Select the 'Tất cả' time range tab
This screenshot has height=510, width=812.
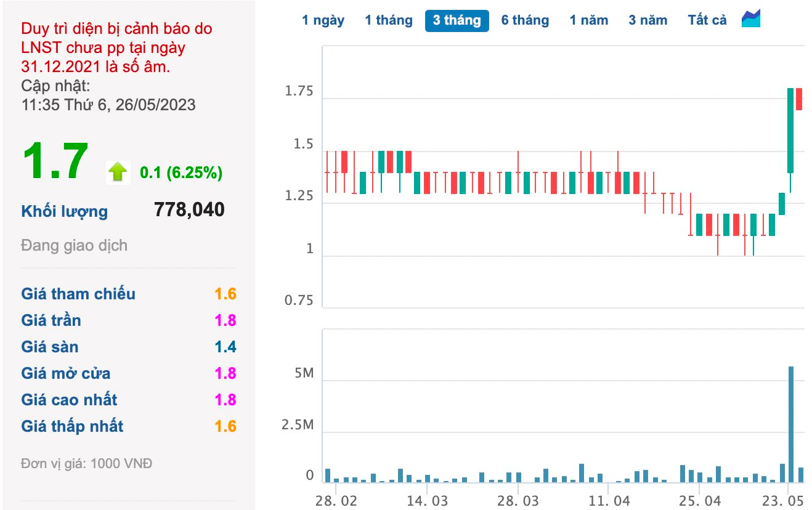(x=707, y=20)
